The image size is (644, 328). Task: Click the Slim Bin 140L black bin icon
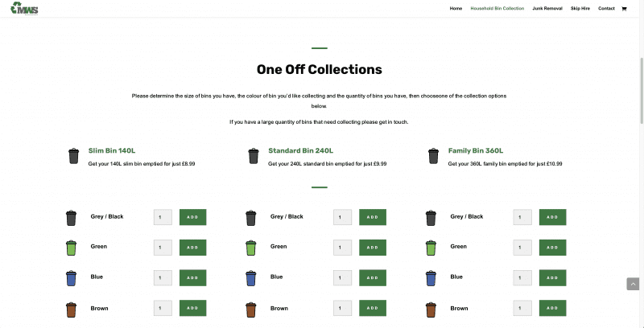click(74, 155)
